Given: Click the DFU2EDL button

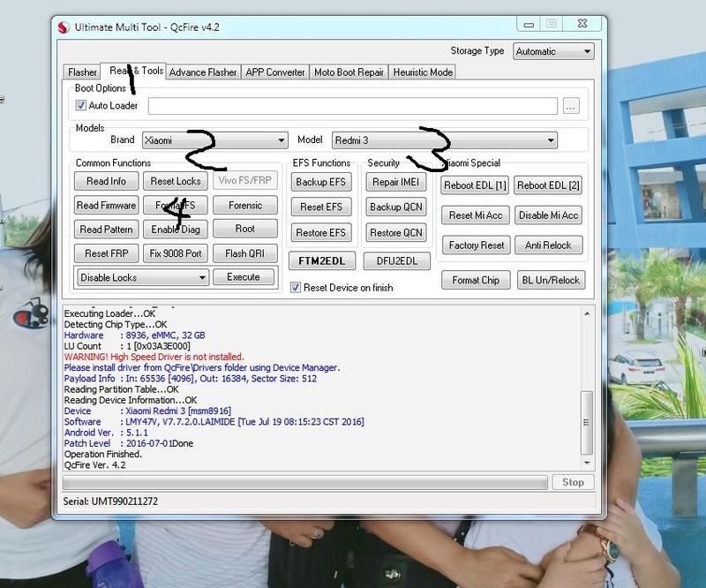Looking at the screenshot, I should click(396, 260).
